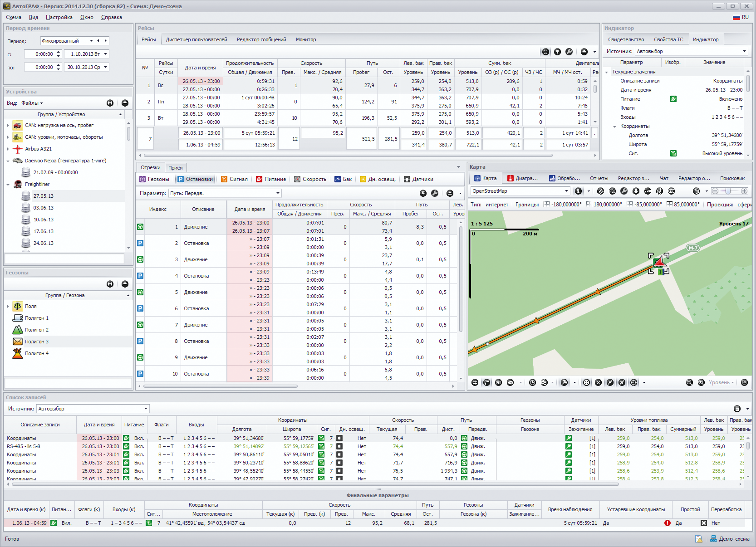Open the Период dropdown showing Фиксированный
The width and height of the screenshot is (756, 547).
pos(91,41)
